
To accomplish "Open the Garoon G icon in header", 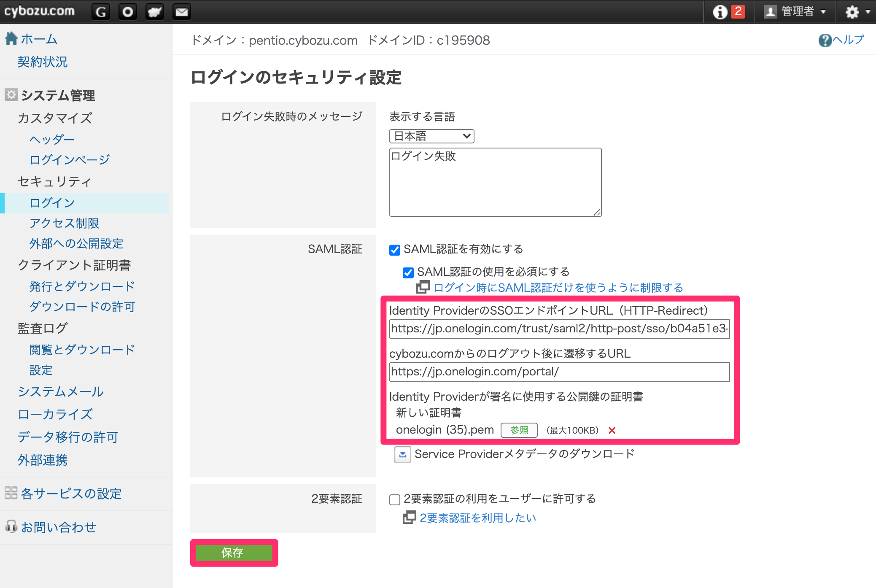I will tap(101, 11).
